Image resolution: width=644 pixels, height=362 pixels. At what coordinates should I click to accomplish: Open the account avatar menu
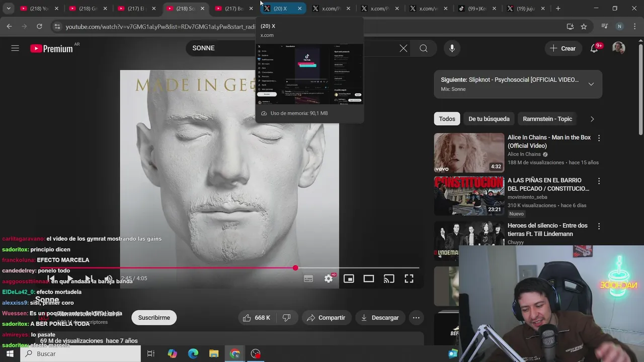pos(618,48)
